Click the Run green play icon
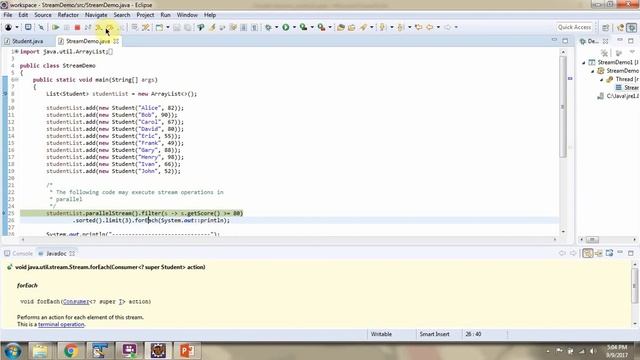The height and width of the screenshot is (360, 640). (286, 27)
